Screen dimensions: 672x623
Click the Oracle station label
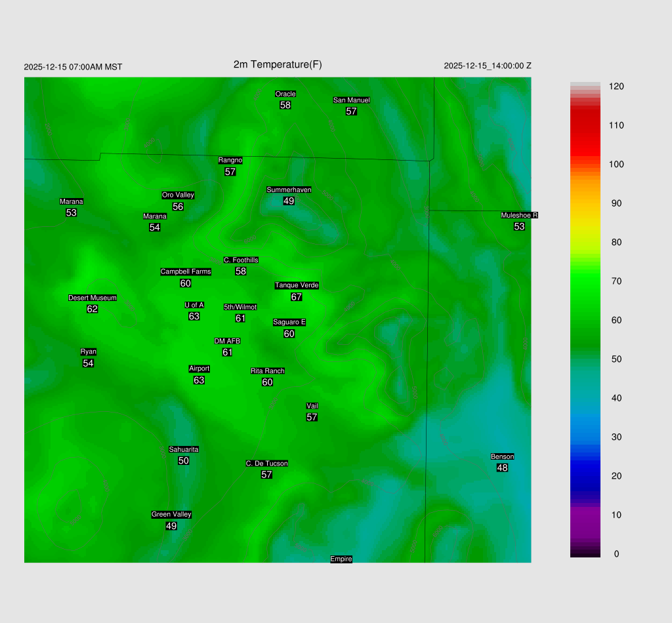click(285, 94)
